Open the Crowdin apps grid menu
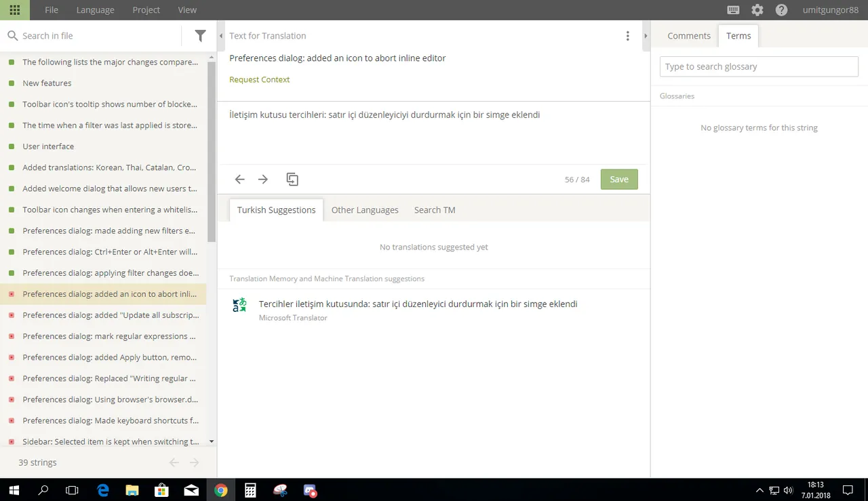 [x=15, y=10]
